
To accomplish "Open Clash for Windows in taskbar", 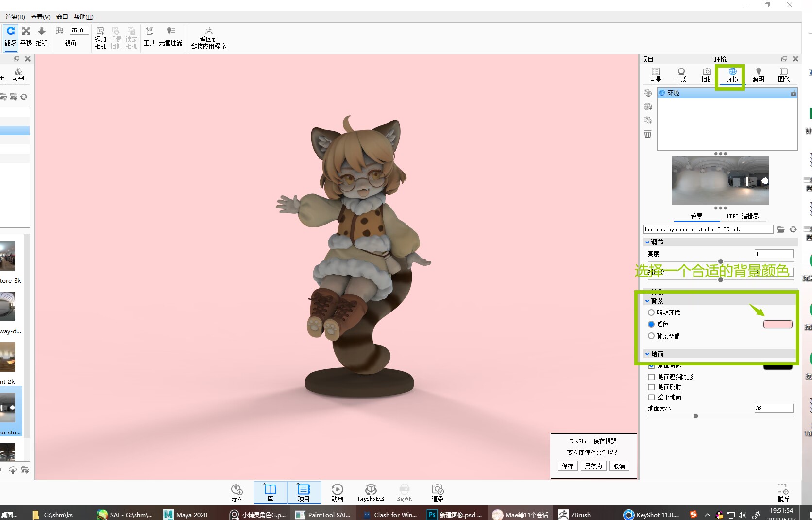I will pos(389,514).
